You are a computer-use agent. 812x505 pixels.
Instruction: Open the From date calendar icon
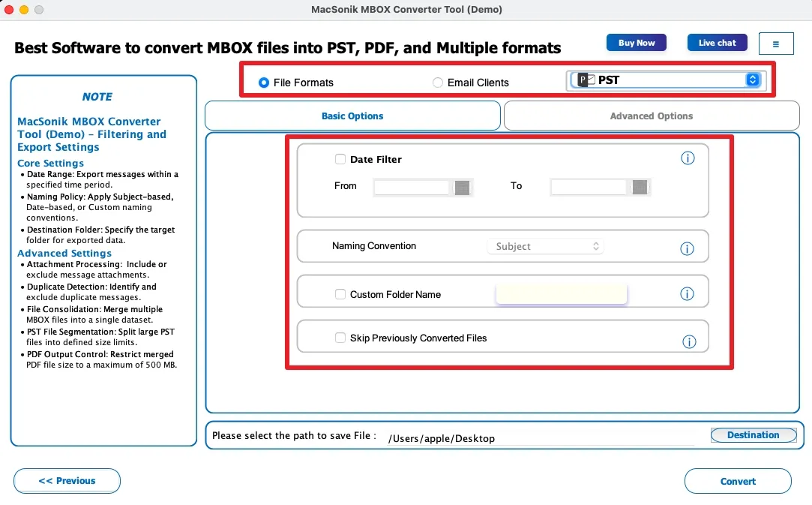[x=462, y=188]
